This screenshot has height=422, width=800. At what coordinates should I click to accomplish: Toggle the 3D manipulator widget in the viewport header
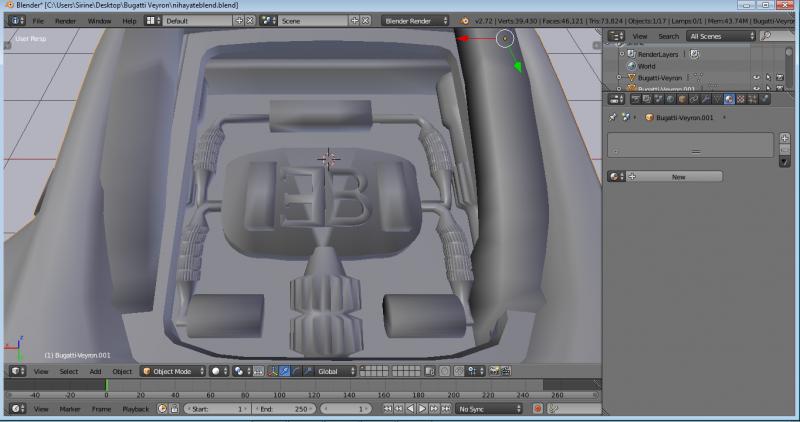coord(271,371)
